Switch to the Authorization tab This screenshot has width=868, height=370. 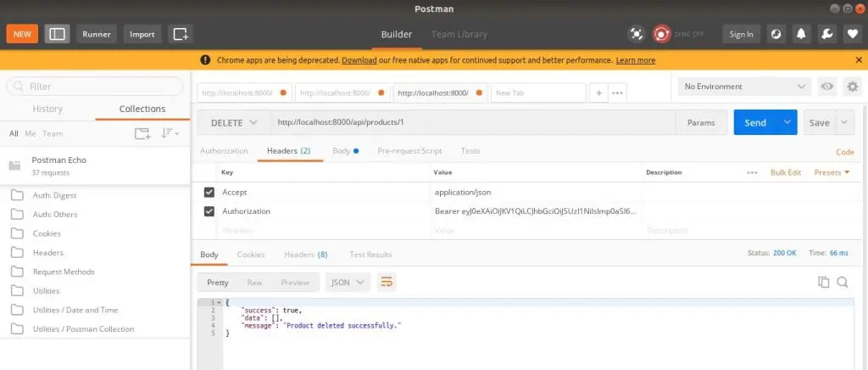click(x=224, y=151)
